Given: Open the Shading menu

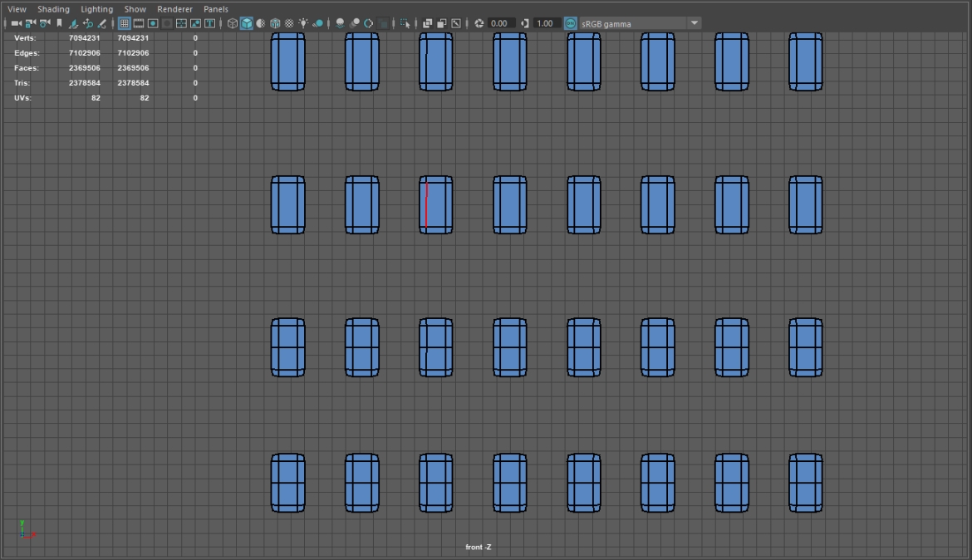Looking at the screenshot, I should (53, 9).
